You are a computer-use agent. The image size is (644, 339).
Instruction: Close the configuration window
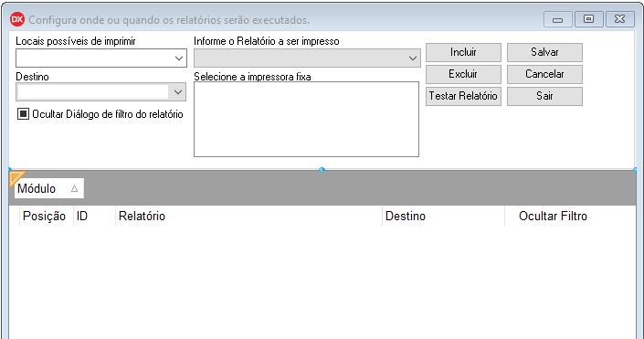pyautogui.click(x=619, y=19)
